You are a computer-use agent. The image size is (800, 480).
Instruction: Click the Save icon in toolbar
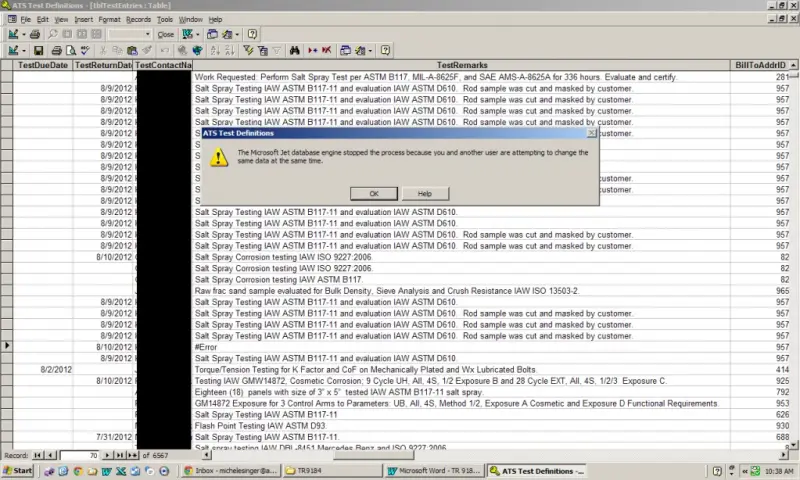coord(38,50)
